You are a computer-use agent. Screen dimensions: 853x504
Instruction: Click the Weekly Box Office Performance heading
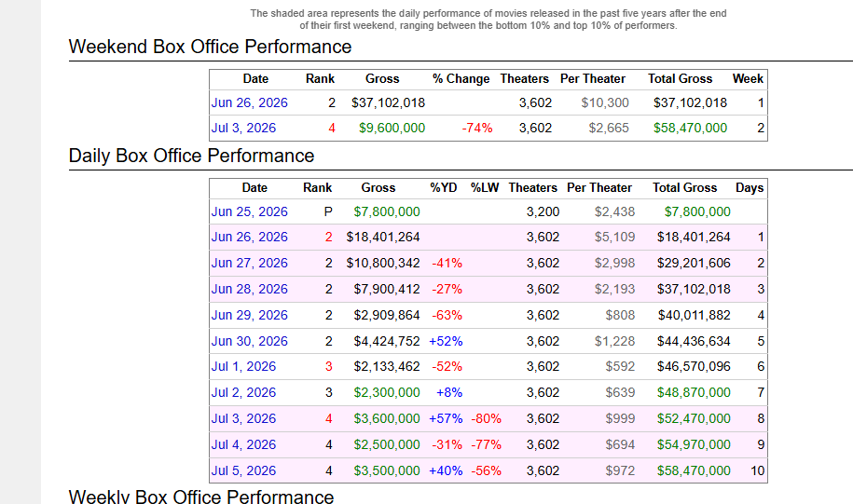point(201,496)
